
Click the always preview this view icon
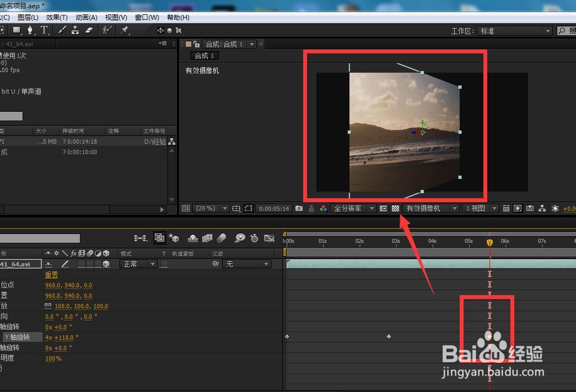(x=186, y=208)
